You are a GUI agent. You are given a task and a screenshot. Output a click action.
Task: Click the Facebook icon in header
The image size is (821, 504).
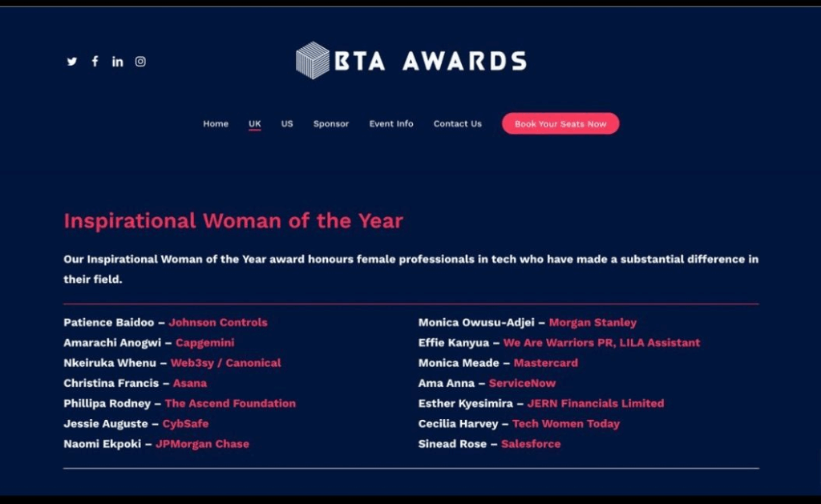[95, 62]
